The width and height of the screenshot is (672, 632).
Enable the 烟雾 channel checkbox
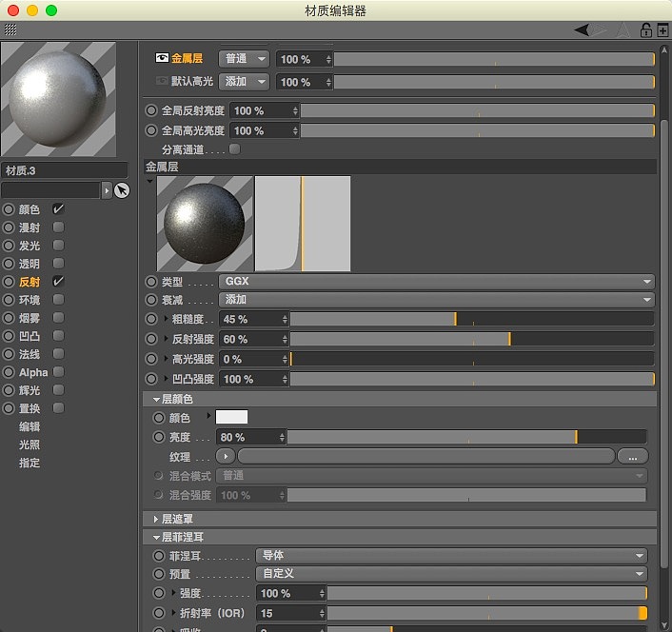pos(58,318)
